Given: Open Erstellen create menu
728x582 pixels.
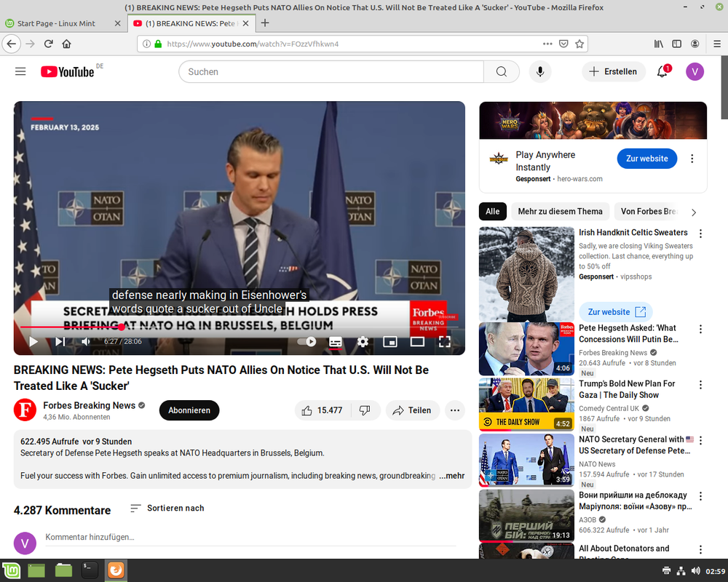Looking at the screenshot, I should (x=613, y=71).
